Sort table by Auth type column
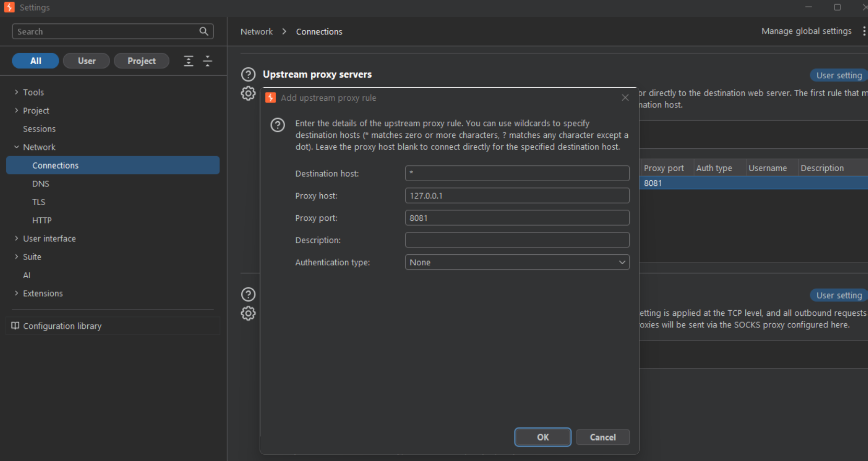Viewport: 868px width, 461px height. [719, 168]
